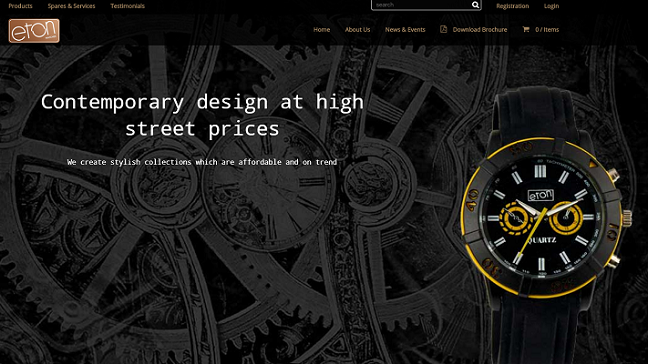Open Spares & Services menu
The width and height of the screenshot is (648, 364).
[71, 6]
